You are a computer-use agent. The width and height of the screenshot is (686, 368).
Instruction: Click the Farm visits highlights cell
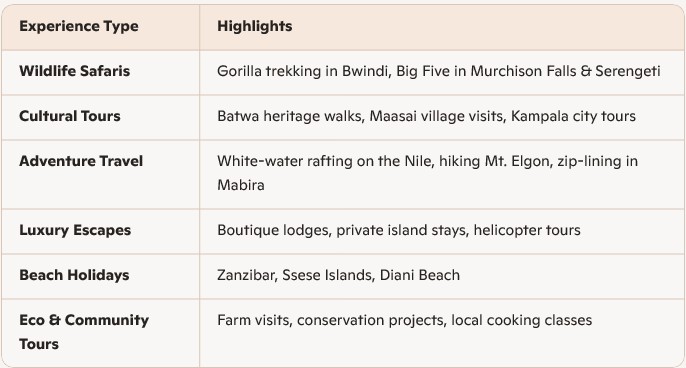(442, 333)
